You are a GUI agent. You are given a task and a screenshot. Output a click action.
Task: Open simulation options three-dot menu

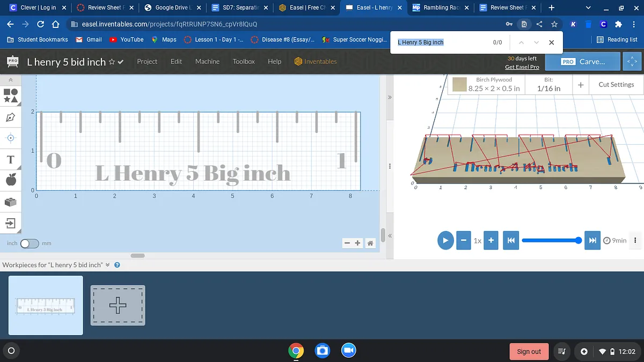click(635, 240)
